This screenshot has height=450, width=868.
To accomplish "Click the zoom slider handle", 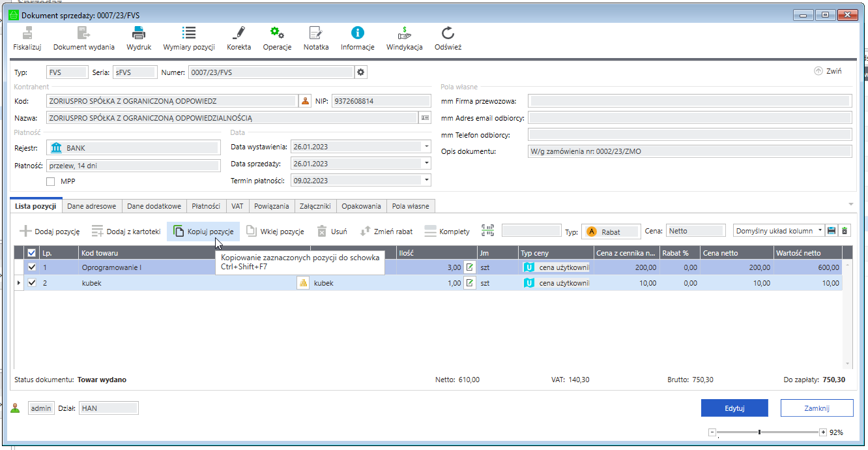I will [759, 432].
